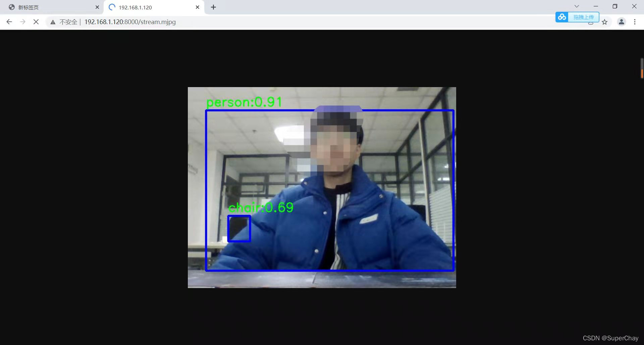Stop loading the stream page

pyautogui.click(x=36, y=22)
